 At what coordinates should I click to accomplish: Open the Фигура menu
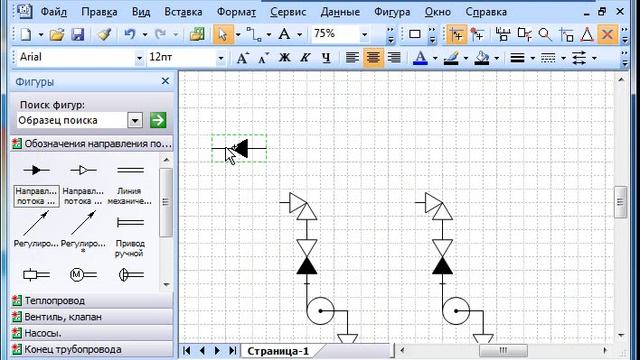coord(392,12)
